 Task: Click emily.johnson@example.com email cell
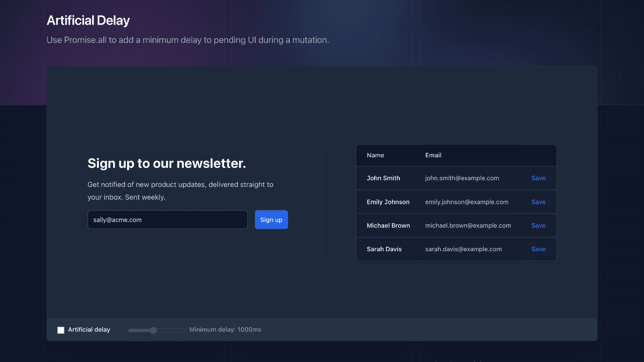pyautogui.click(x=466, y=202)
